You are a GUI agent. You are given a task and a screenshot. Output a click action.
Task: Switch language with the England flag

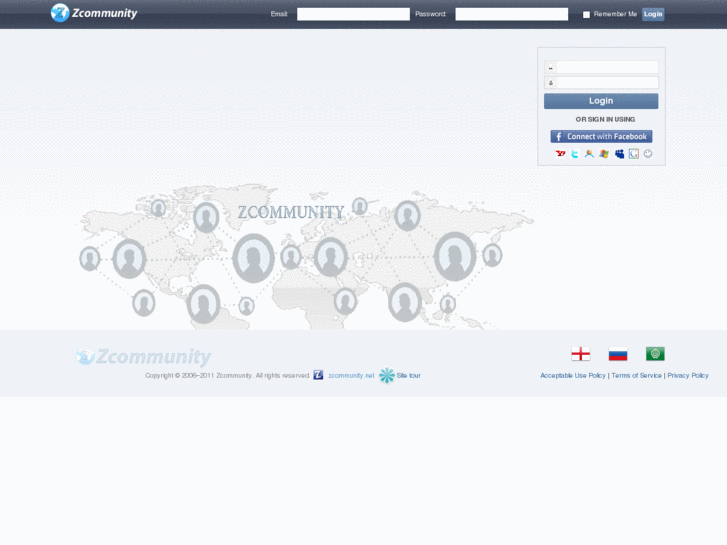click(580, 354)
